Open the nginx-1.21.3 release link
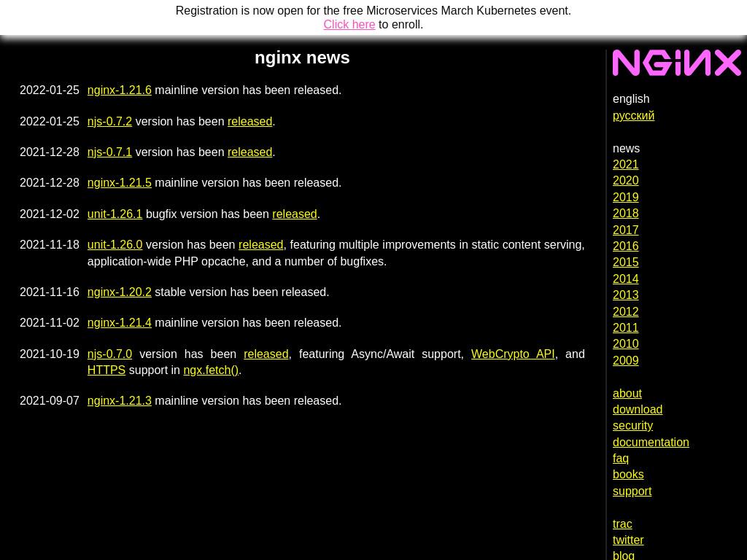Screen dimensions: 747x560 pyautogui.click(x=119, y=400)
